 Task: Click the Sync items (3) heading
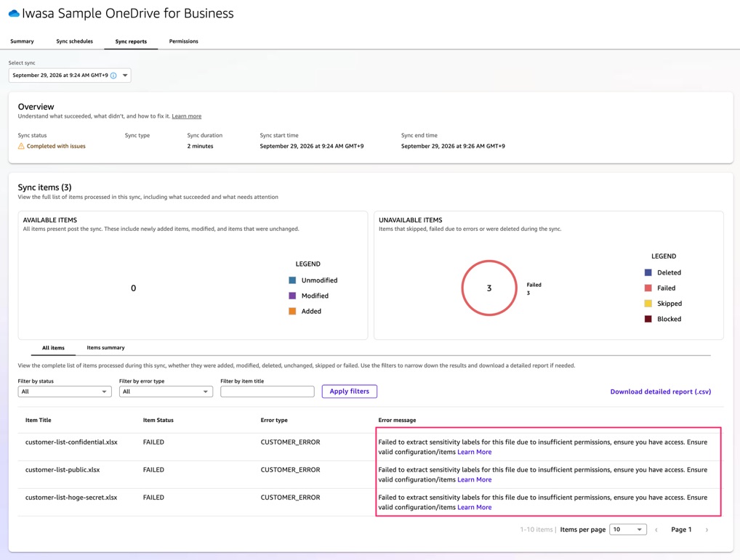pyautogui.click(x=45, y=187)
